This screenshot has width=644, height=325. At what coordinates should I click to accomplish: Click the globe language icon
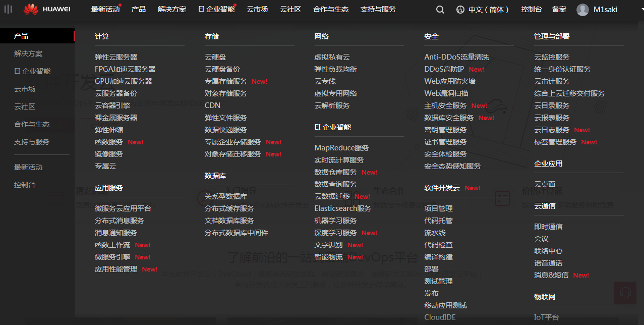460,10
